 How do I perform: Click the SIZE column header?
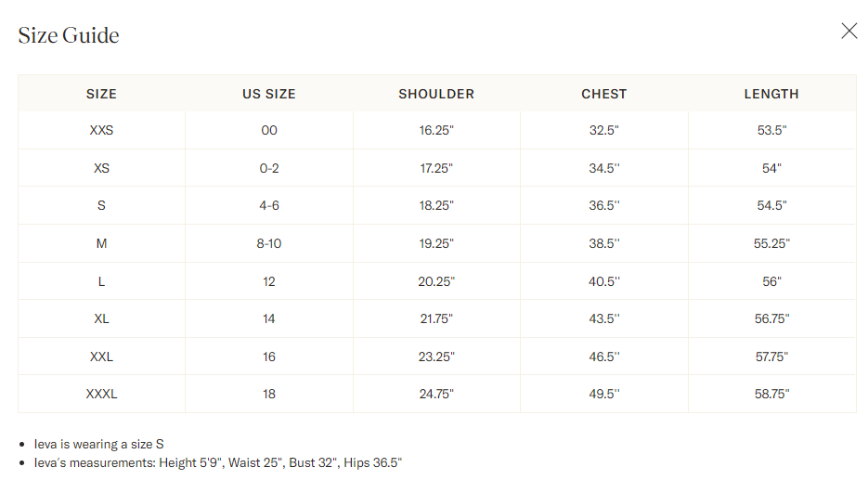101,94
